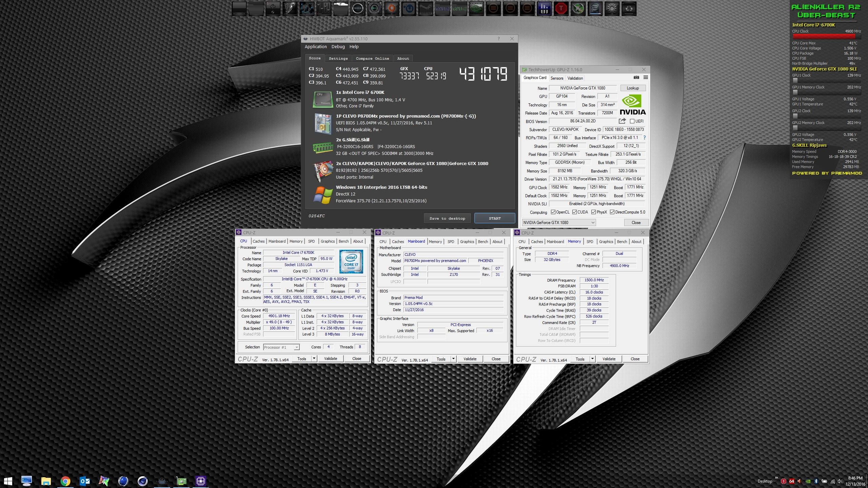
Task: Take GPU-Z screenshot with camera icon
Action: (636, 78)
